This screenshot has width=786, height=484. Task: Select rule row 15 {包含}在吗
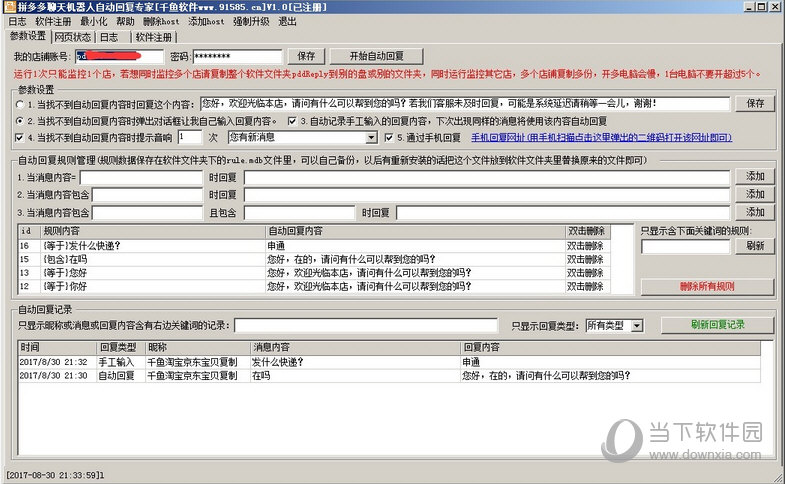pyautogui.click(x=314, y=260)
